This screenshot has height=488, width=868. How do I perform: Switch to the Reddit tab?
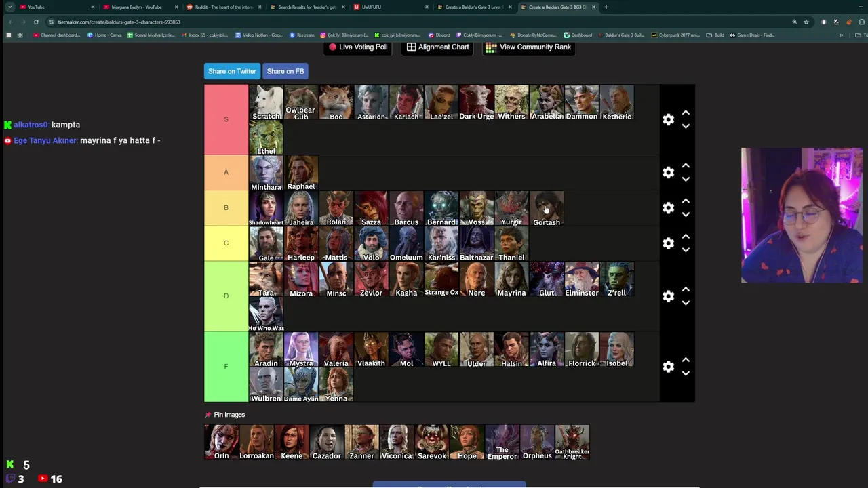(x=222, y=7)
